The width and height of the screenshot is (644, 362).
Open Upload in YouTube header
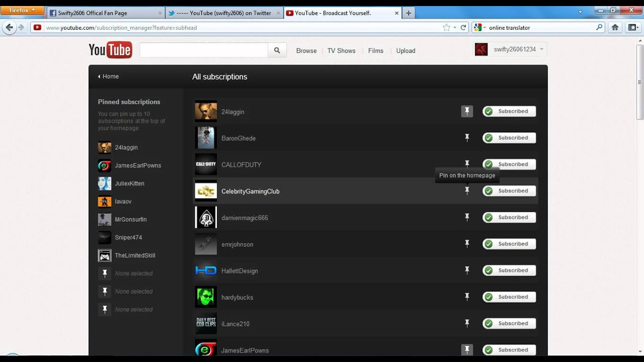(406, 51)
